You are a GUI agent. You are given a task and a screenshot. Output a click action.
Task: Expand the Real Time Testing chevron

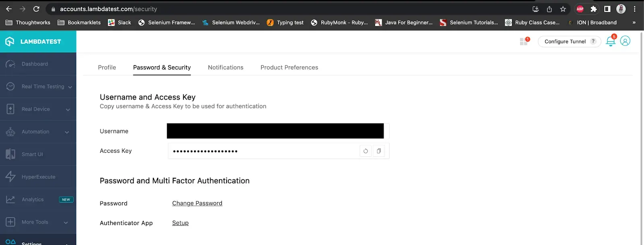point(70,87)
